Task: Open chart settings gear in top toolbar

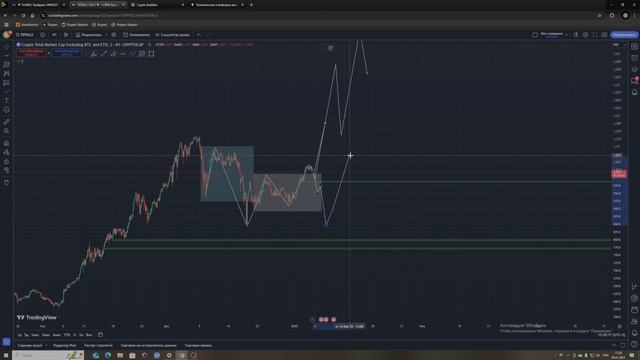Action: [585, 35]
